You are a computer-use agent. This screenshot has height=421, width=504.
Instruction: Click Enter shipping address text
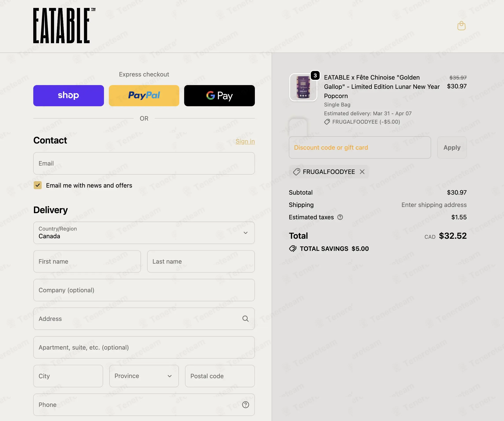434,205
